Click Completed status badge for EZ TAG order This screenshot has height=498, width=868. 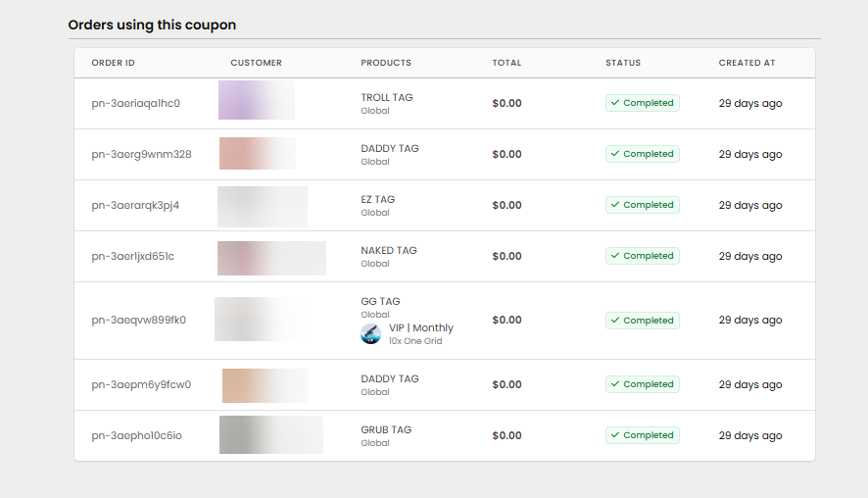click(642, 205)
